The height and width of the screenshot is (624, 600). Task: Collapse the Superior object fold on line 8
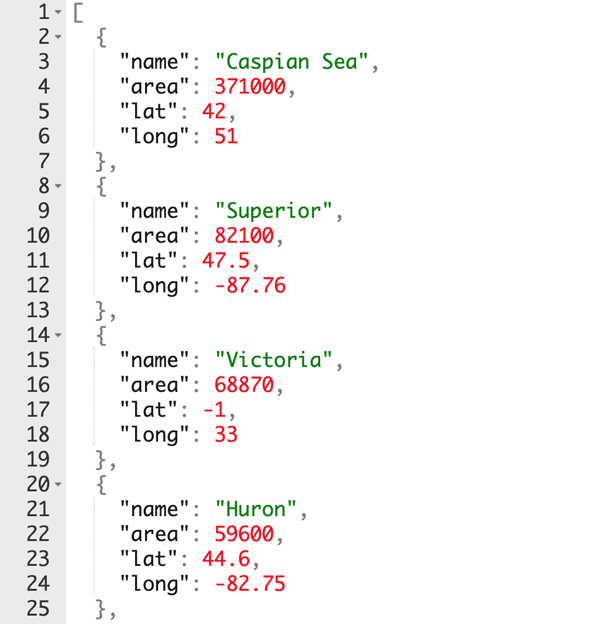[x=58, y=186]
